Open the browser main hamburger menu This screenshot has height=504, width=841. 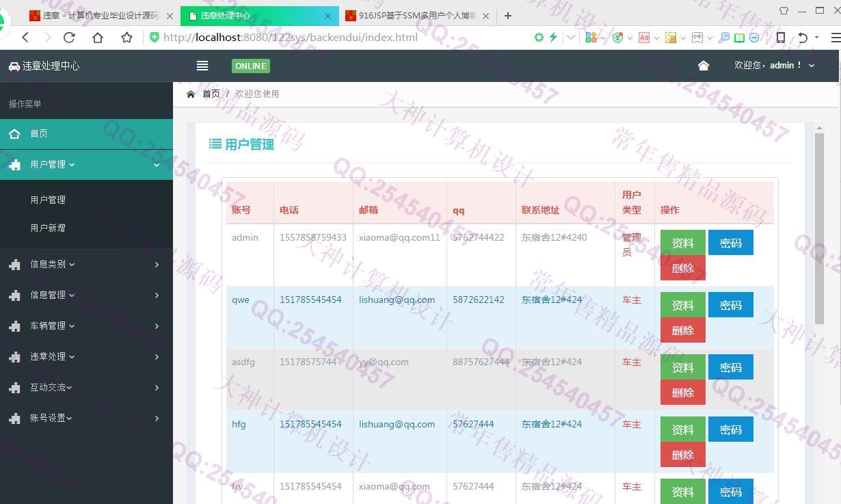(836, 38)
